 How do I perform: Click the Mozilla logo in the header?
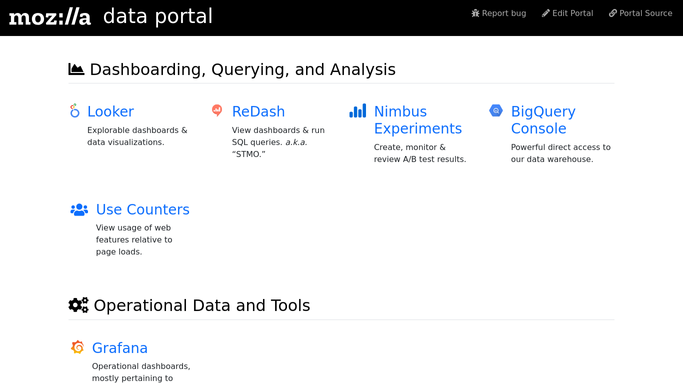tap(50, 17)
